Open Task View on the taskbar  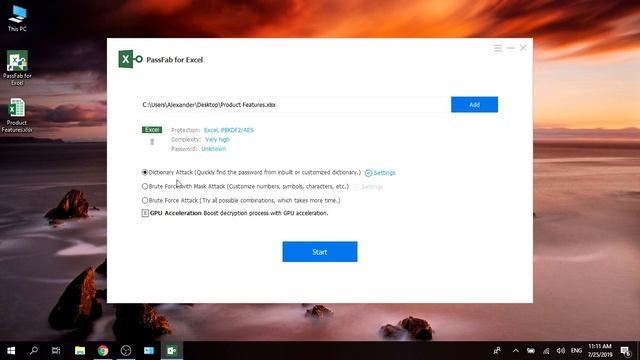pyautogui.click(x=56, y=351)
